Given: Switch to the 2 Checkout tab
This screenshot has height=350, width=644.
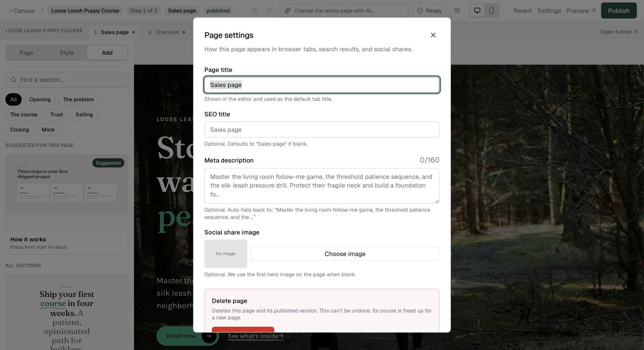Looking at the screenshot, I should [x=166, y=32].
